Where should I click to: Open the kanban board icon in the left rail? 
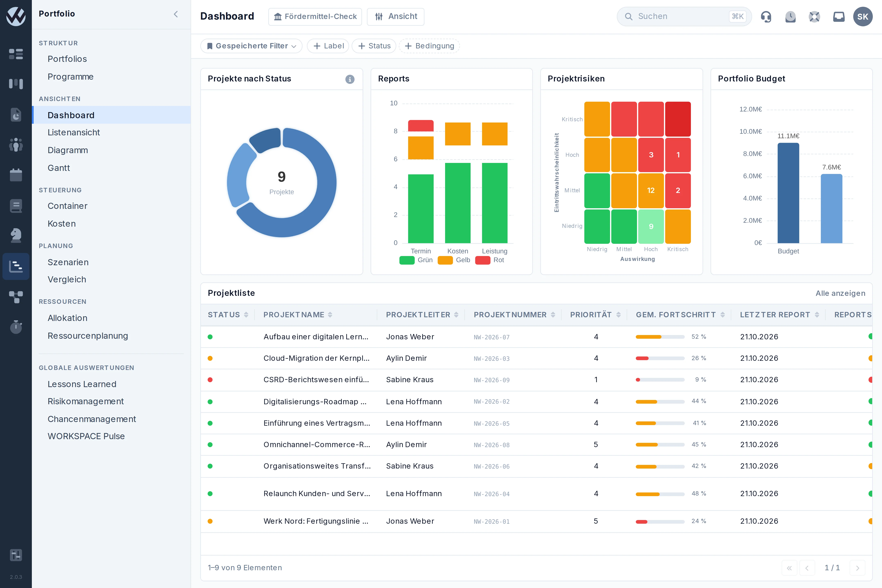click(x=16, y=84)
